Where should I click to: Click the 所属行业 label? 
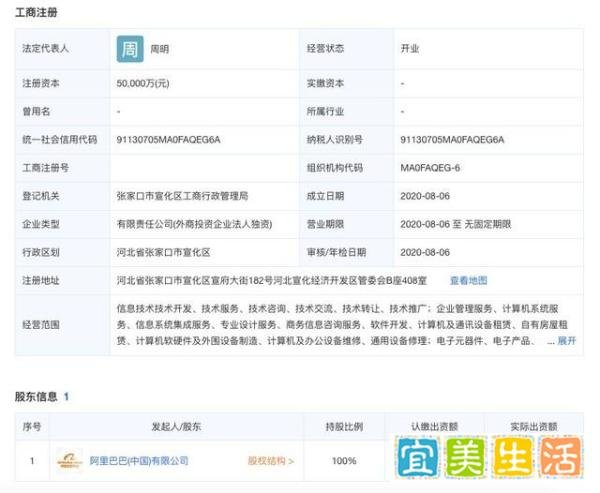coord(325,111)
